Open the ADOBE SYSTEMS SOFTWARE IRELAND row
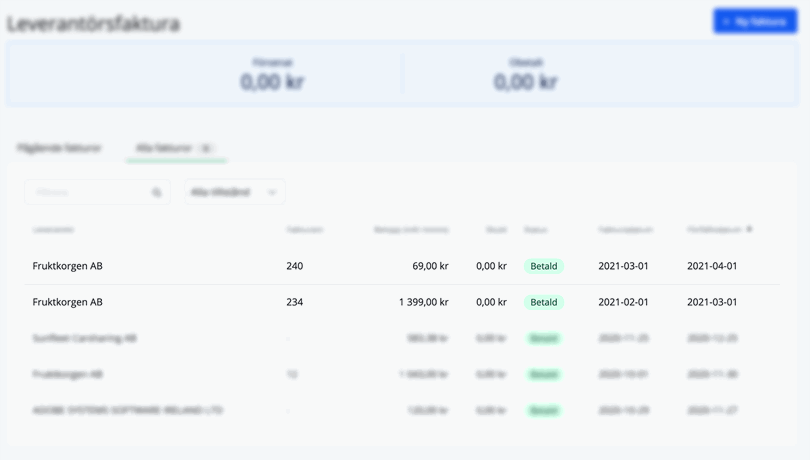 click(x=127, y=410)
